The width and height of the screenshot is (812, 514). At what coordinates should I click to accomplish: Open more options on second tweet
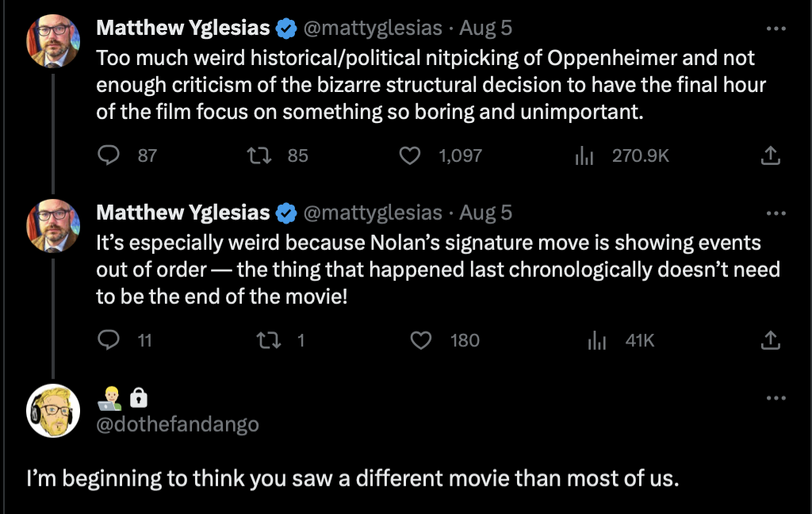coord(776,213)
